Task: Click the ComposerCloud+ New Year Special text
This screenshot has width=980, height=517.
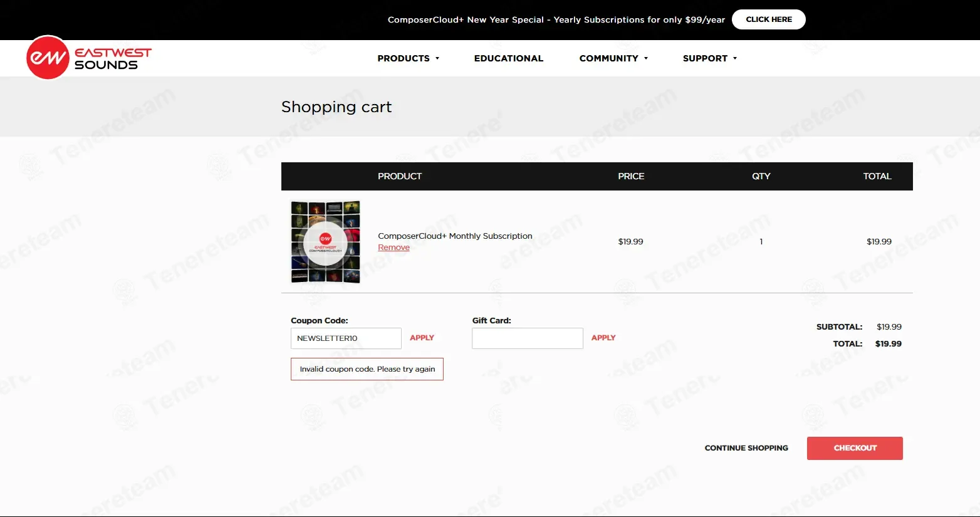Action: [556, 19]
